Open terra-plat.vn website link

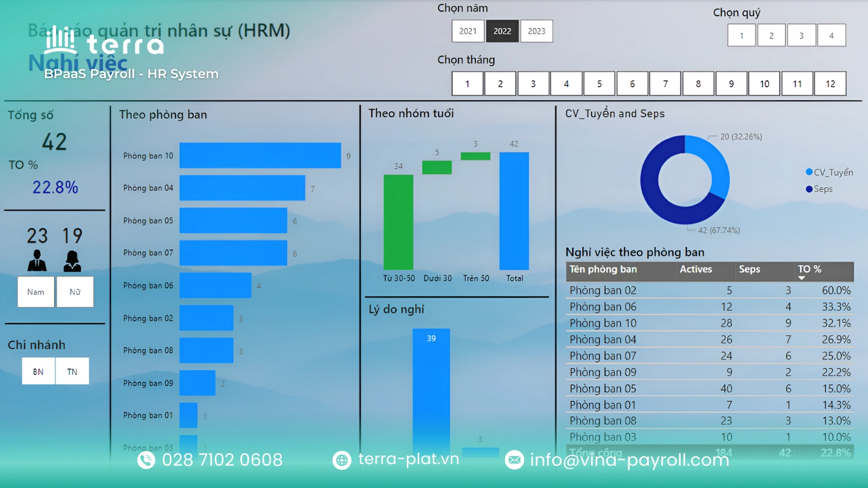click(x=409, y=459)
